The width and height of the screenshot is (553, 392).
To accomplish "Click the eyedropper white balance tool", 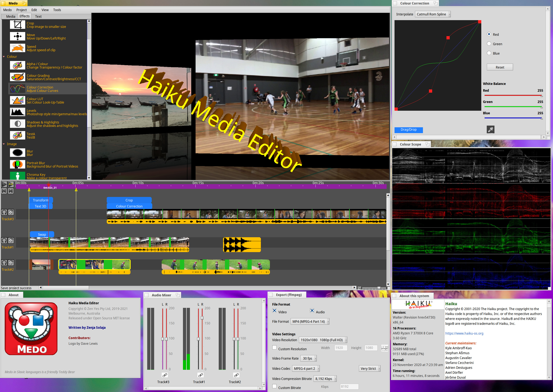I will coord(490,130).
